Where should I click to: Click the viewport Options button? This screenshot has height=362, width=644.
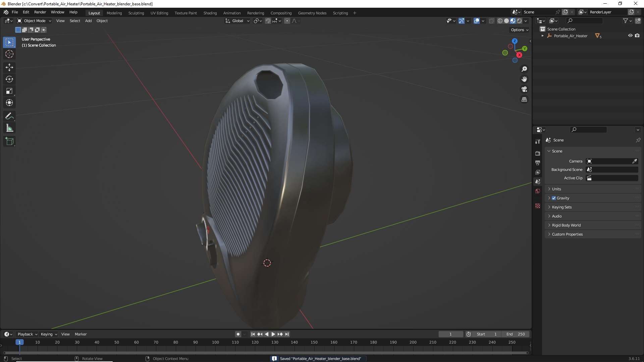(x=520, y=30)
